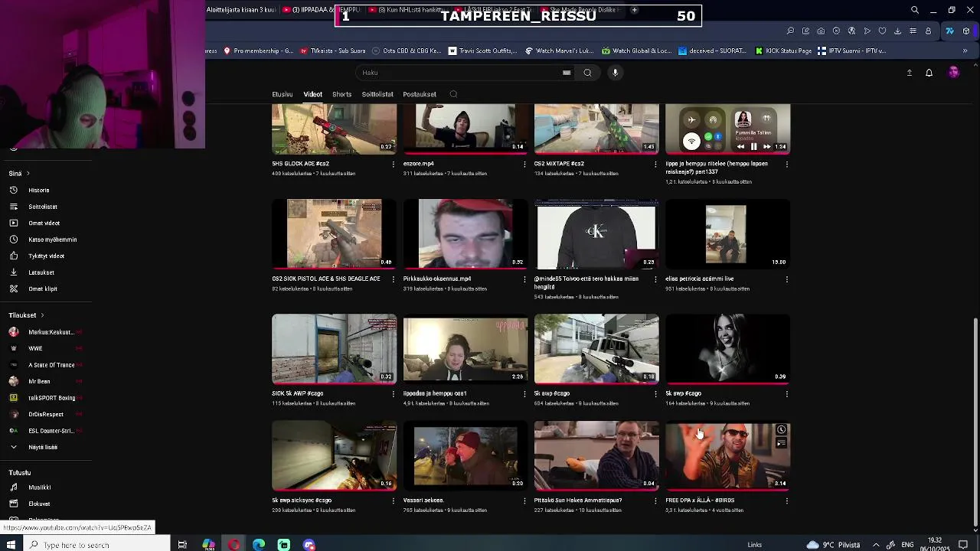980x551 pixels.
Task: Open options for FREE DPA x ÄLLÄ video
Action: 786,500
